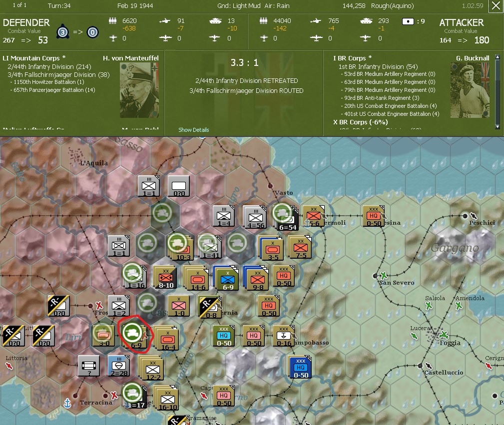Image resolution: width=504 pixels, height=425 pixels.
Task: Click the Show Details link
Action: (193, 130)
